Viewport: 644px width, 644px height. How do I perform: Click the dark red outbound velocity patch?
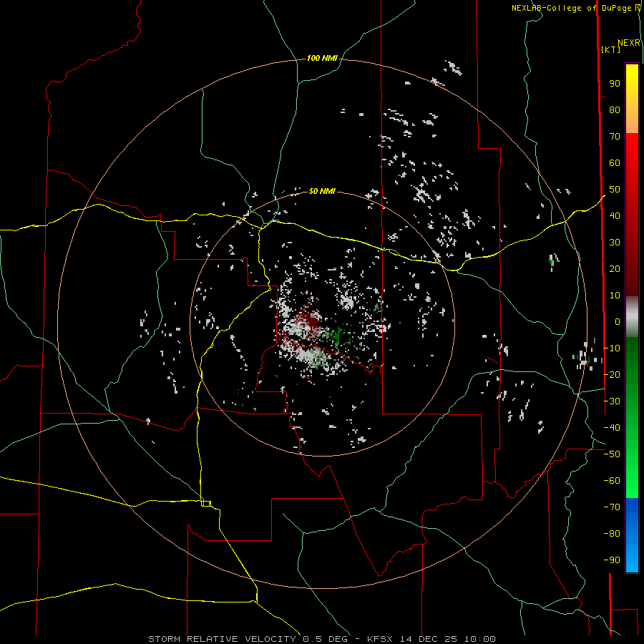tap(311, 322)
